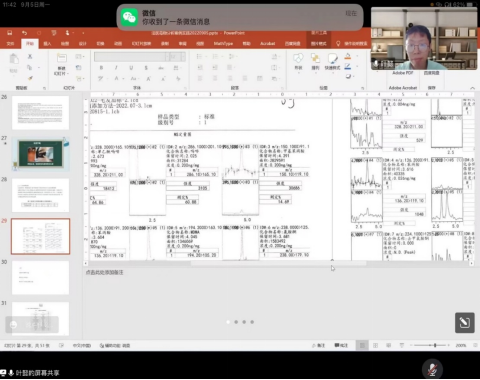Open the font size dropdown
Screen dimensions: 480x380
178,57
